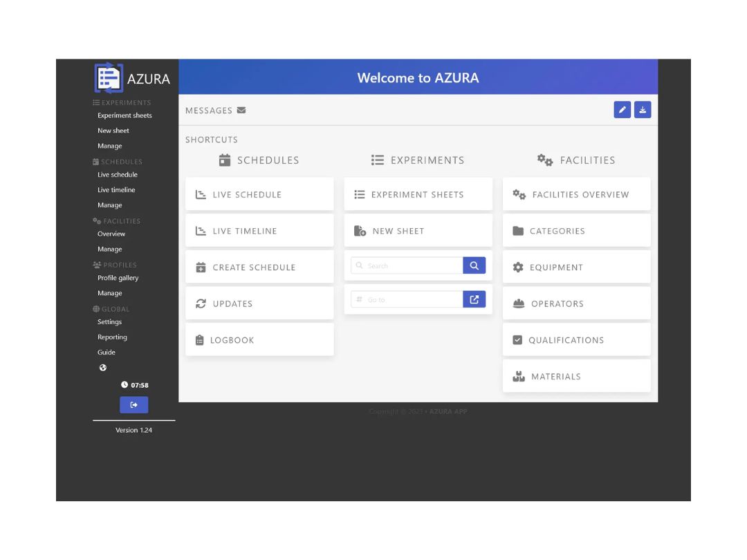Click the Experiments list header icon
The width and height of the screenshot is (747, 560).
click(378, 160)
